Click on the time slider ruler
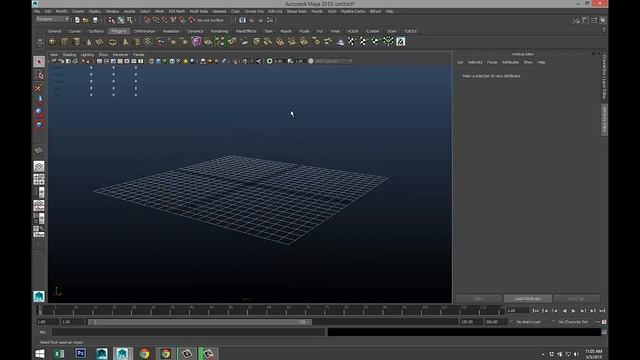 pos(270,311)
